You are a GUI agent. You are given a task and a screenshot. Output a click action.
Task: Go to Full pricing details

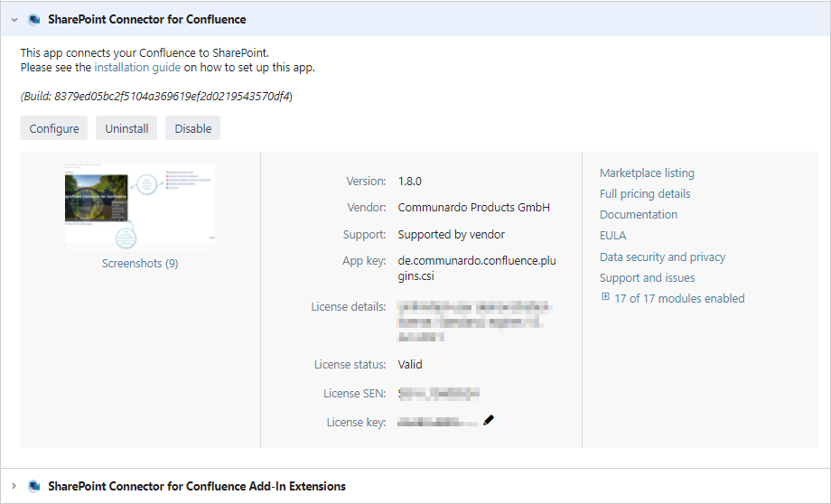(x=645, y=193)
